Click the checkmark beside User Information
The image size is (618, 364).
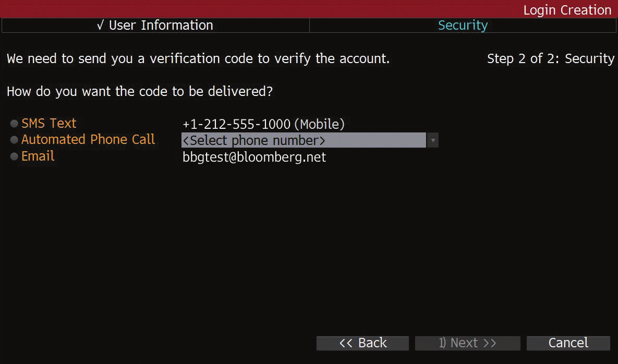(101, 25)
